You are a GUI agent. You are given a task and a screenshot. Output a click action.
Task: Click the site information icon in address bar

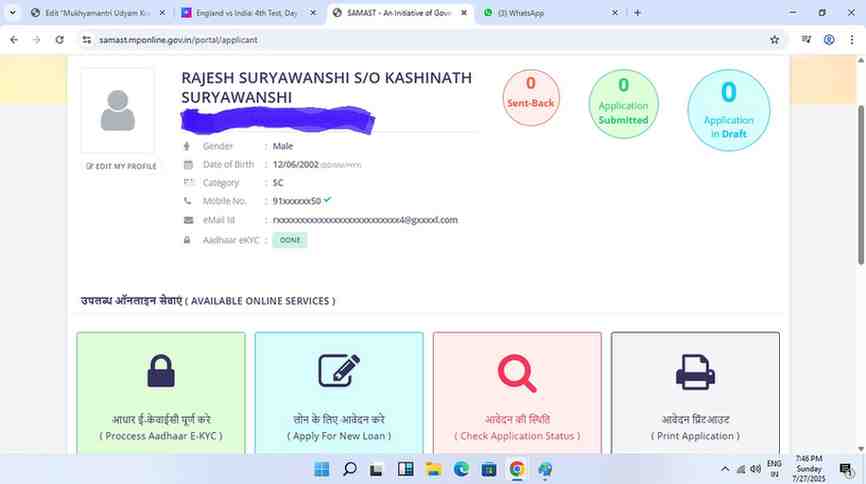coord(87,40)
